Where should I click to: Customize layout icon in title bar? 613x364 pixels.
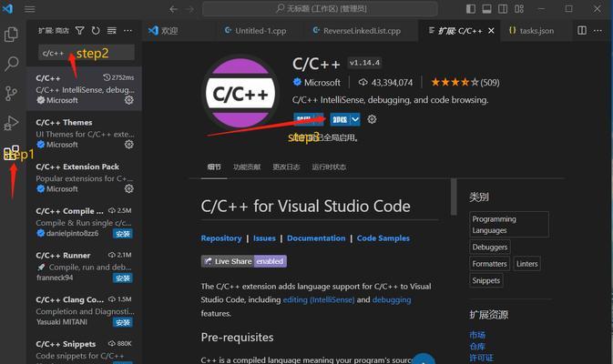tap(519, 8)
